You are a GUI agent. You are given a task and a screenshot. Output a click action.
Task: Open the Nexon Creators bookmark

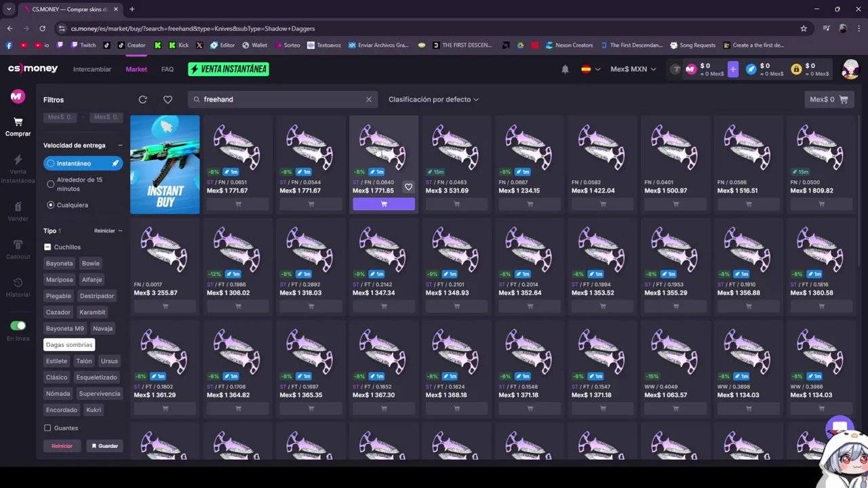point(568,45)
